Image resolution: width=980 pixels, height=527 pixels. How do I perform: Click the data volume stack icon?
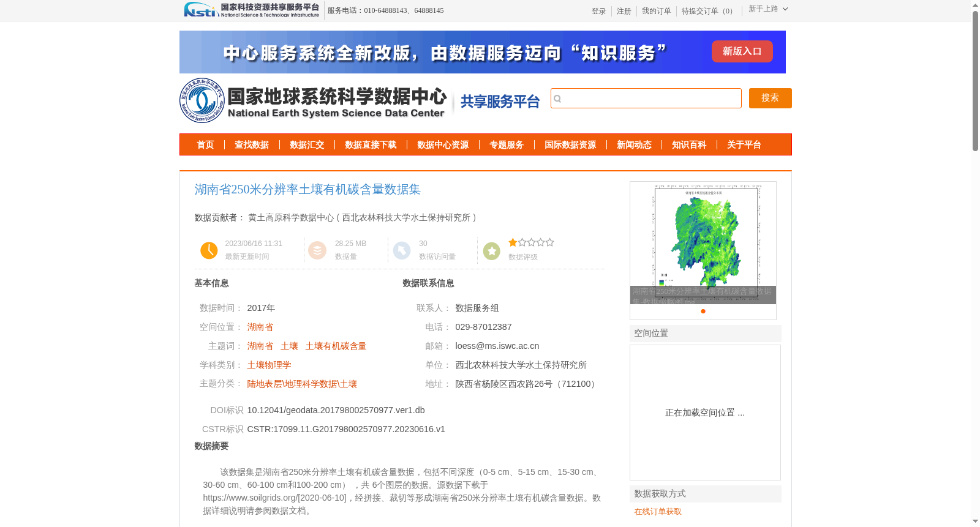317,250
